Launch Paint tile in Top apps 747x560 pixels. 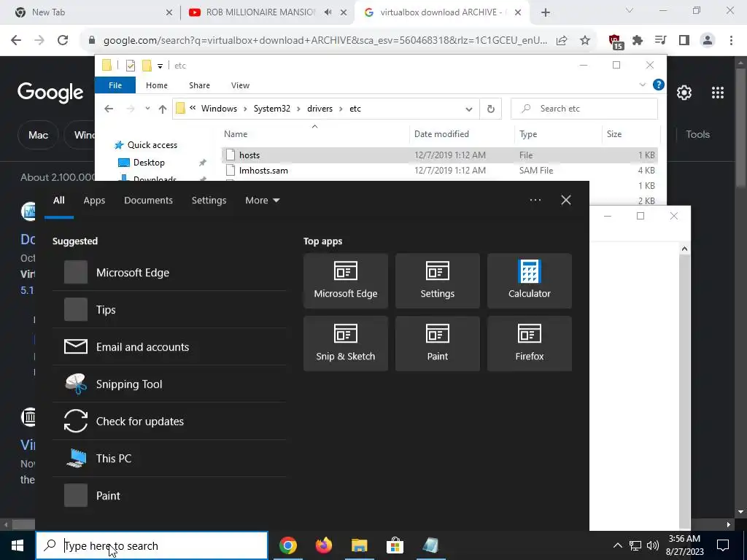[x=438, y=343]
